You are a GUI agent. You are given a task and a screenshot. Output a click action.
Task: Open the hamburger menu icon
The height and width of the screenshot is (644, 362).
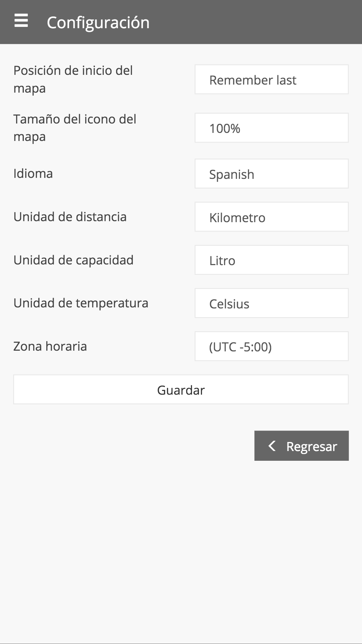[21, 21]
